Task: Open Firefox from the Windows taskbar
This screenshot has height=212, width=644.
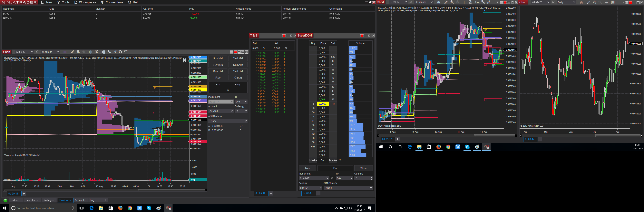Action: (120, 208)
